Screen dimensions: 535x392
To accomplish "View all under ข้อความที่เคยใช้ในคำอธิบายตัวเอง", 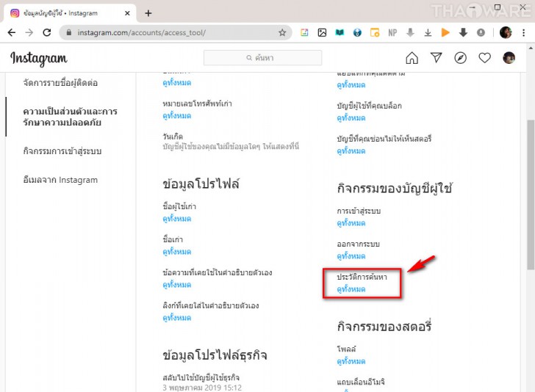I will 176,285.
